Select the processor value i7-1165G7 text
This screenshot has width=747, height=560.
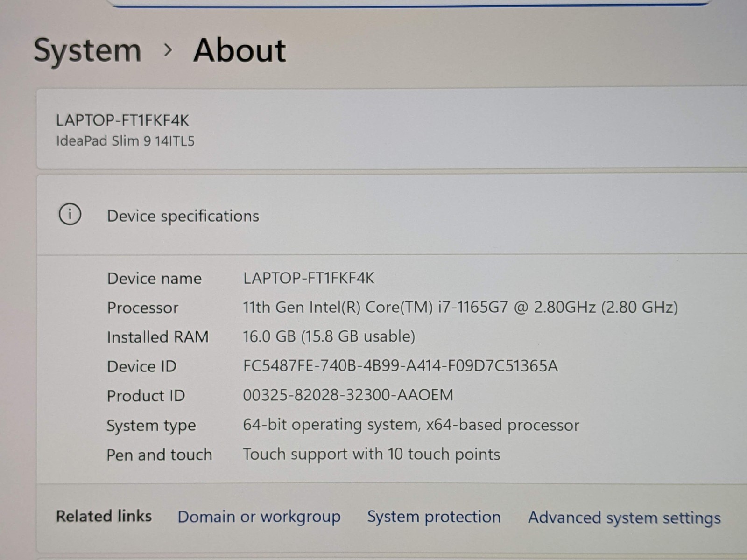tap(460, 307)
